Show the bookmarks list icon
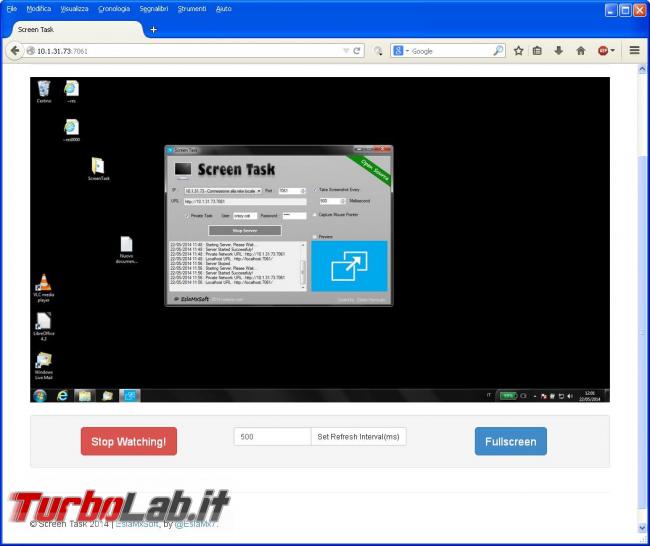This screenshot has height=546, width=650. tap(537, 51)
